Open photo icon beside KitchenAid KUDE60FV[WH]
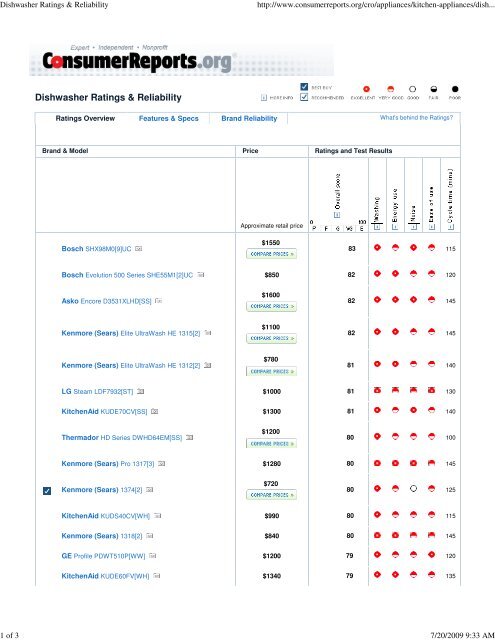The image size is (495, 640). (157, 576)
